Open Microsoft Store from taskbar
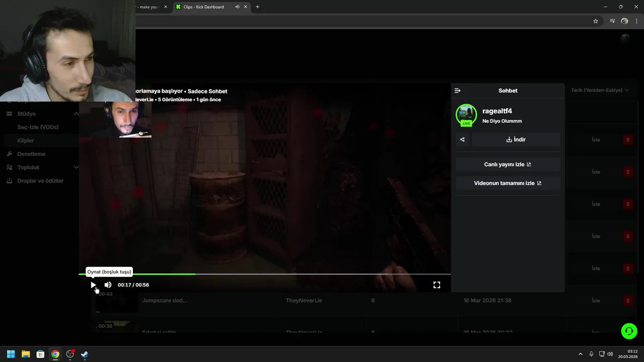The width and height of the screenshot is (644, 362). [40, 354]
